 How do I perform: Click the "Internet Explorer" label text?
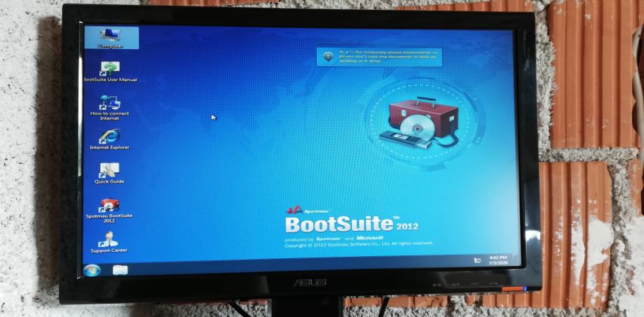(109, 147)
